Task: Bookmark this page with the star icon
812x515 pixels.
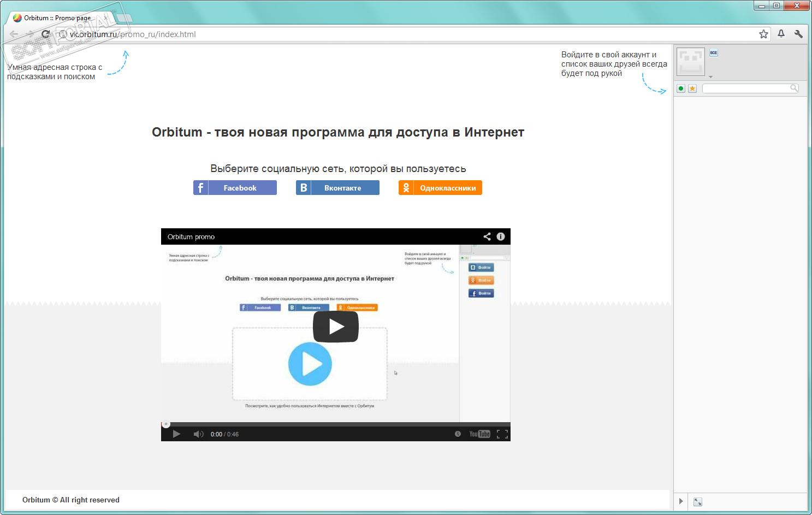Action: [763, 34]
